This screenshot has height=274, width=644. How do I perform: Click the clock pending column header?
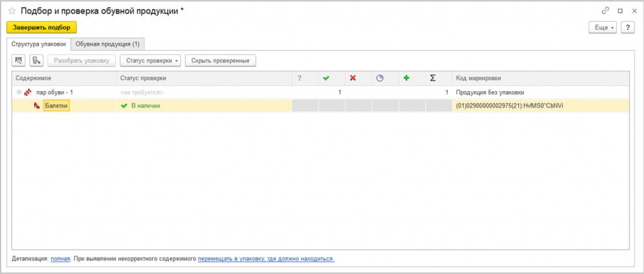click(379, 78)
